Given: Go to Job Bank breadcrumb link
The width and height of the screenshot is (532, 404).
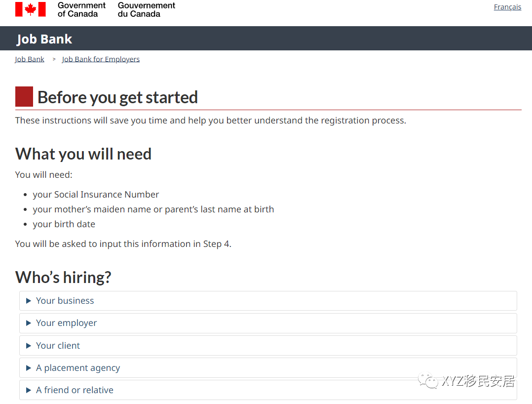Looking at the screenshot, I should (30, 59).
